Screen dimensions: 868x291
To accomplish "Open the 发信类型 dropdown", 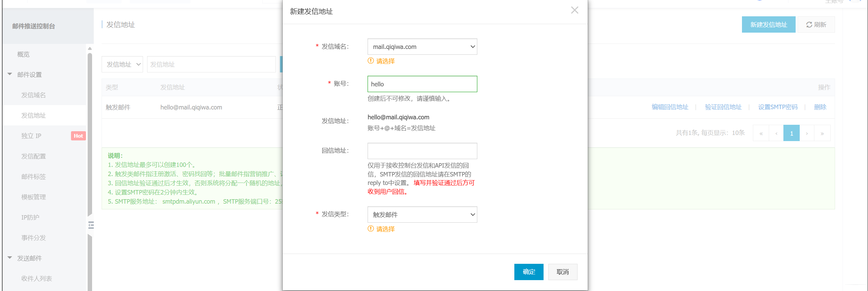I will 422,215.
